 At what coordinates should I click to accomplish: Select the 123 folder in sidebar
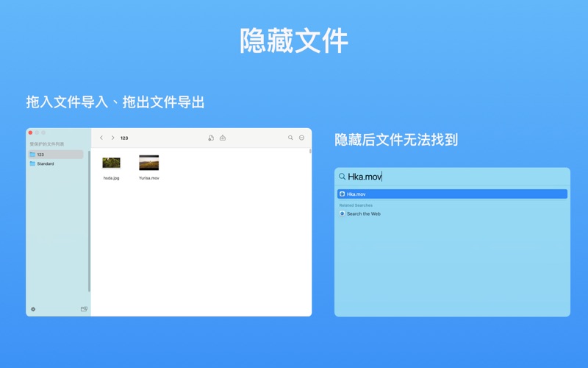coord(56,155)
